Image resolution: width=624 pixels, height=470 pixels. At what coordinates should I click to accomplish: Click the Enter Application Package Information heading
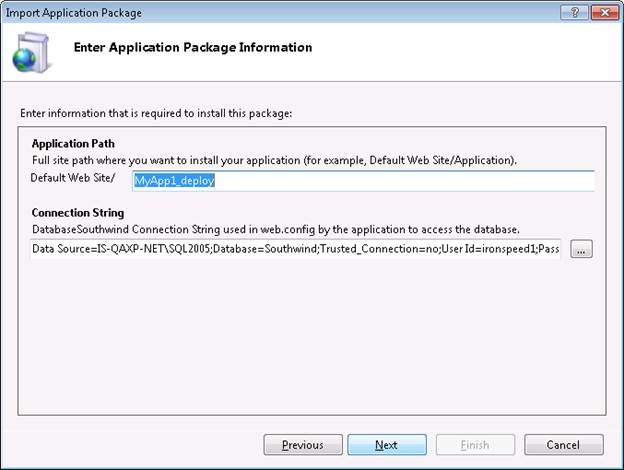tap(193, 47)
